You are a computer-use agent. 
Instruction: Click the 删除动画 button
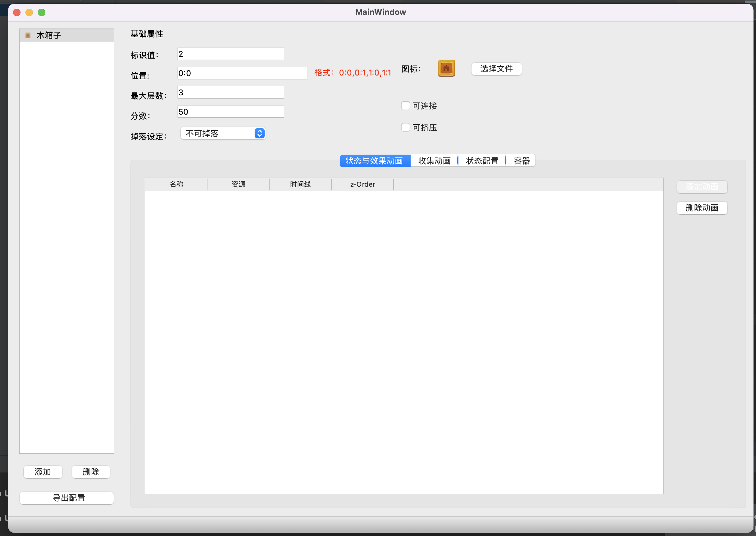tap(702, 208)
